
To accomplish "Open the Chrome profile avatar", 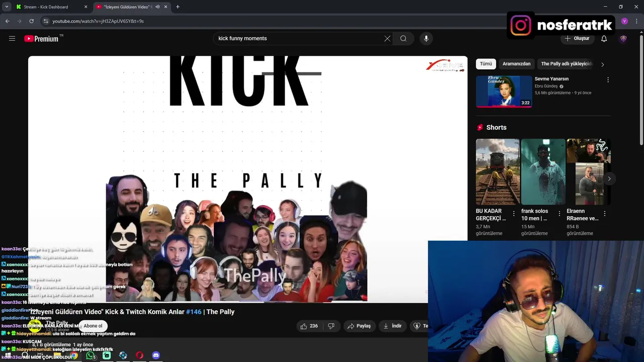I will pos(624,21).
